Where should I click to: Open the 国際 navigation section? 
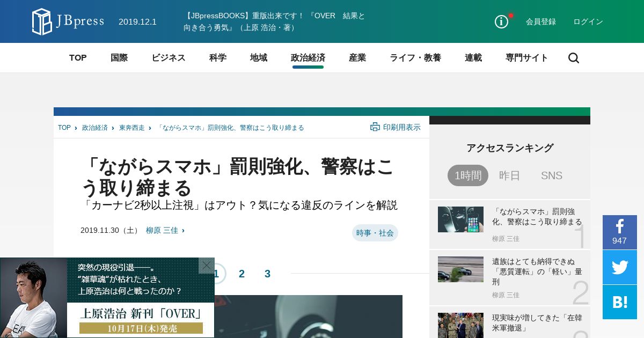point(119,58)
